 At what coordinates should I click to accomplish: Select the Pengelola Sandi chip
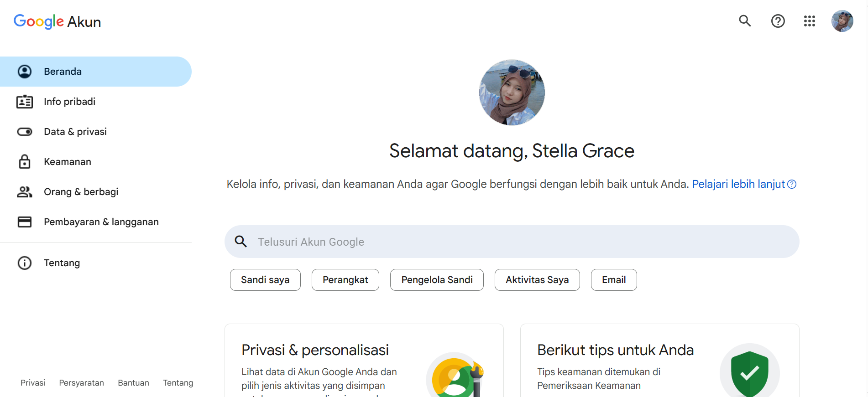click(x=437, y=280)
